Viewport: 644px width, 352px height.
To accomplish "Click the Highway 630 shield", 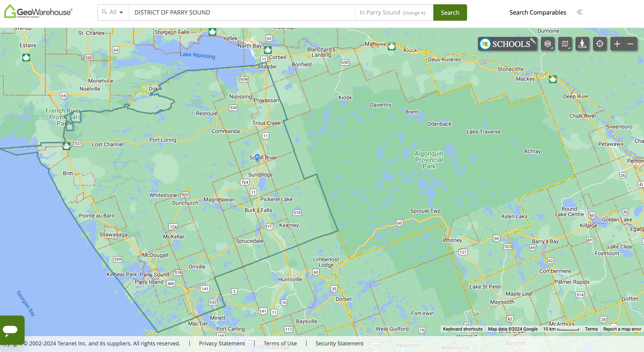I will coord(345,62).
